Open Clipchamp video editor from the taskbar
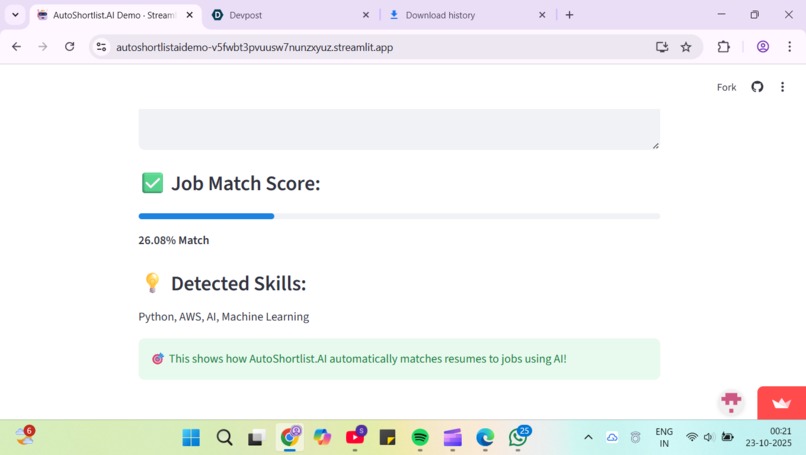Image resolution: width=806 pixels, height=455 pixels. 453,438
